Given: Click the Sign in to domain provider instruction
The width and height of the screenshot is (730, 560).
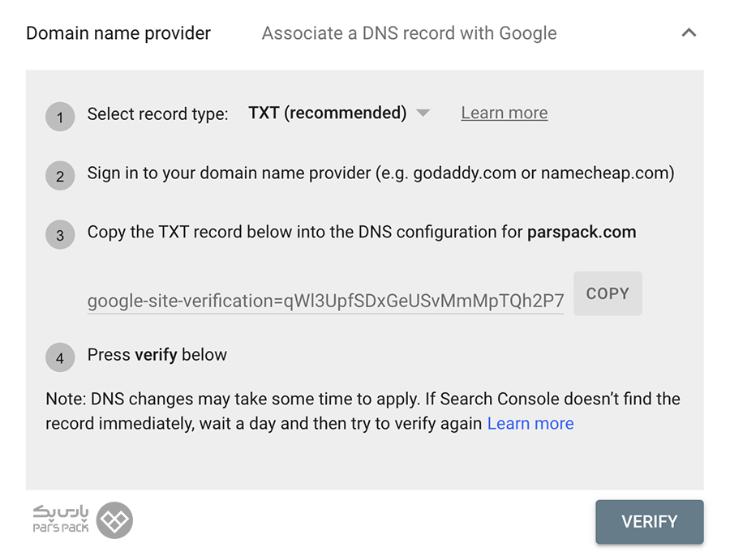Looking at the screenshot, I should pyautogui.click(x=381, y=173).
